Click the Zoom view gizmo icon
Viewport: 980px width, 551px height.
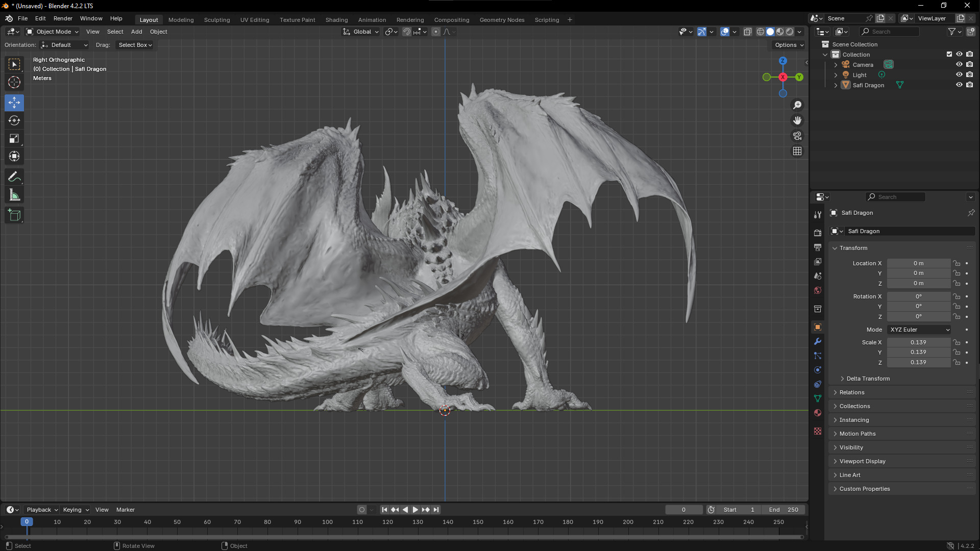[797, 105]
